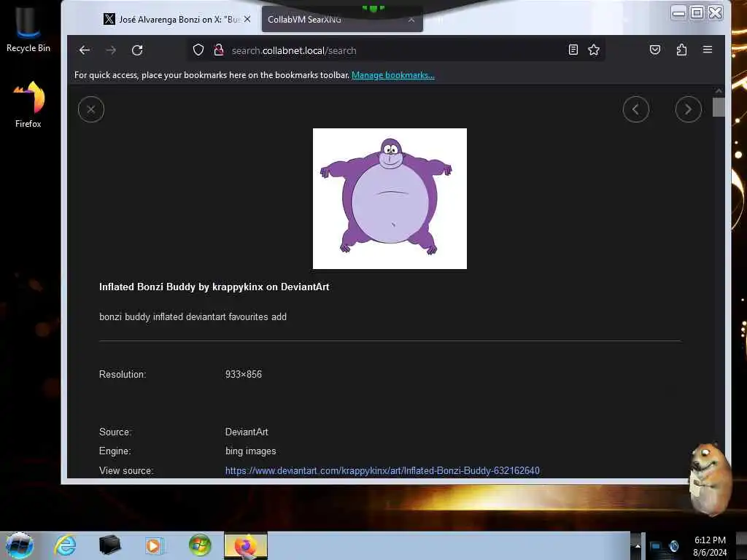Click the Inflated Bonzi Buddy image
This screenshot has width=747, height=560.
(x=390, y=198)
